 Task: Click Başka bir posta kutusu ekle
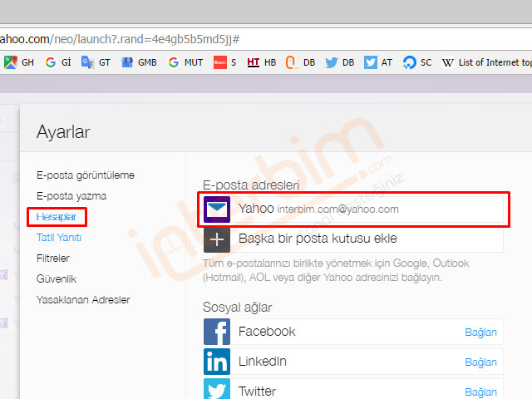click(318, 239)
